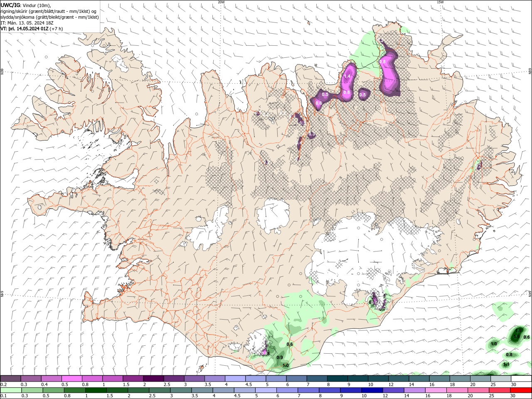This screenshot has width=532, height=399.
Task: Click the rigning/skúrir legend description line
Action: pyautogui.click(x=49, y=11)
